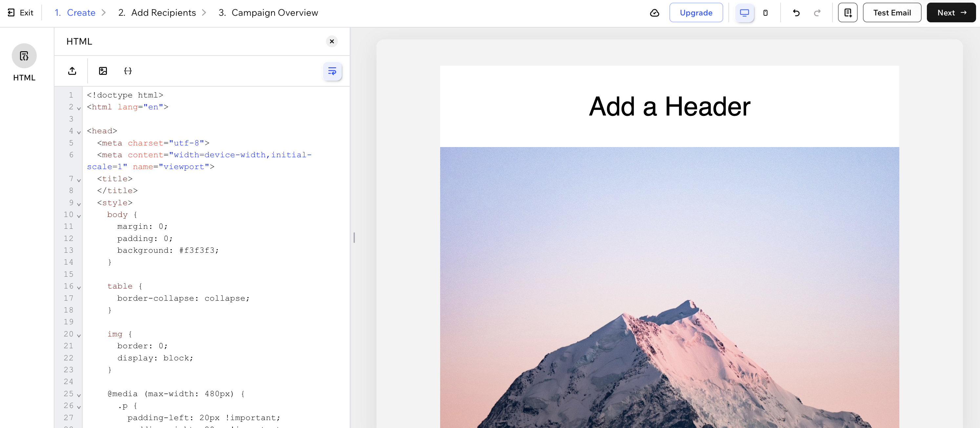Switch to mobile preview mode
Image resolution: width=980 pixels, height=428 pixels.
(765, 12)
